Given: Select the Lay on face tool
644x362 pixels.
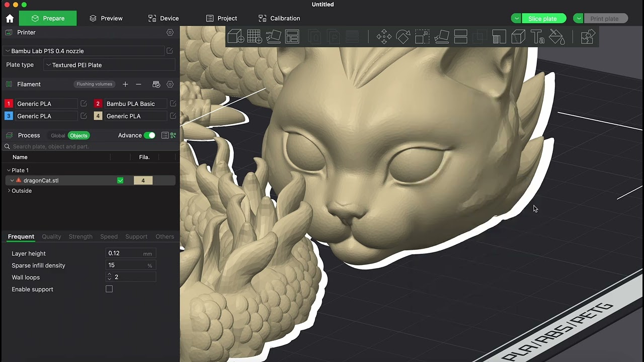Looking at the screenshot, I should 441,37.
